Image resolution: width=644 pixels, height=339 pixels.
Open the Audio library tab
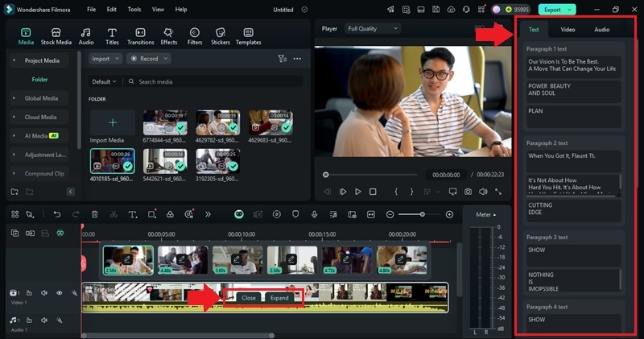tap(86, 36)
